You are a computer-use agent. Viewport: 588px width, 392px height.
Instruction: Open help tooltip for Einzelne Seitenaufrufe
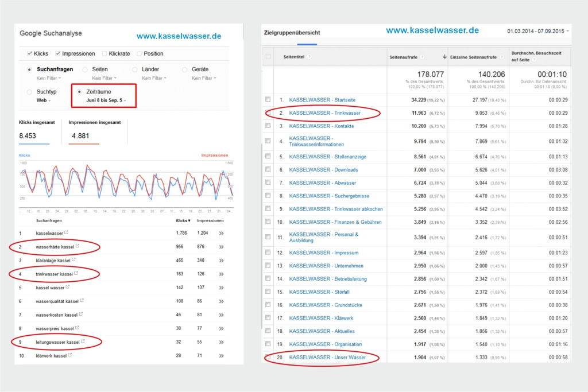pyautogui.click(x=502, y=56)
